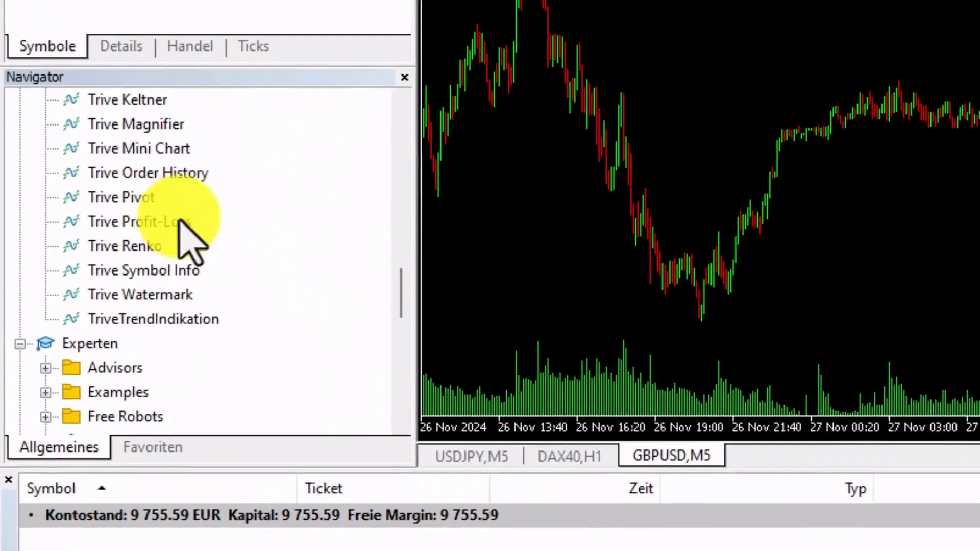This screenshot has height=551, width=980.
Task: Select Trive Mini Chart label
Action: point(139,148)
